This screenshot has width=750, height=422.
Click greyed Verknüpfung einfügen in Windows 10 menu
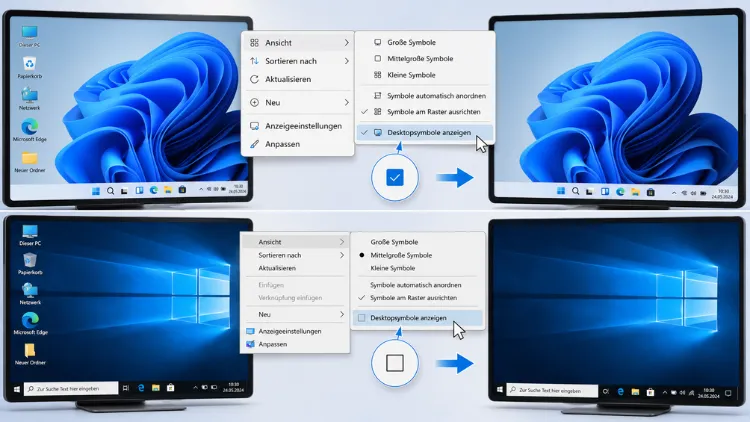click(x=295, y=298)
